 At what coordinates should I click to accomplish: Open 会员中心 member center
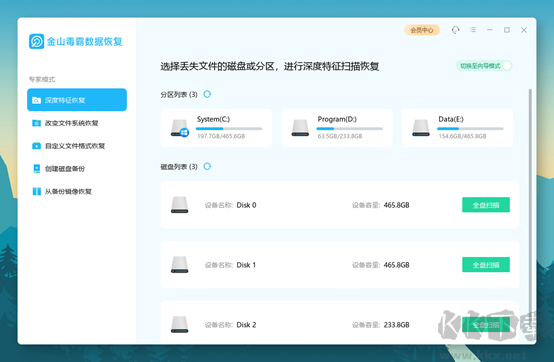click(422, 30)
